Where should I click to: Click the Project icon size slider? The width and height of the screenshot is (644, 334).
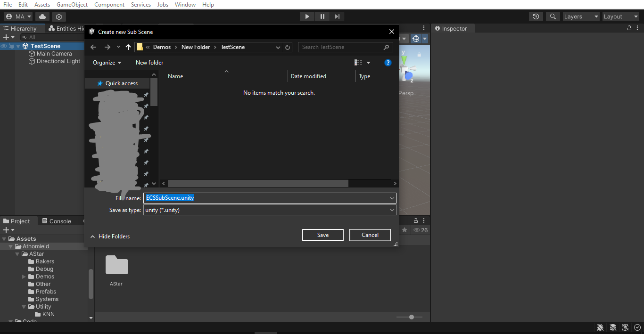tap(411, 317)
